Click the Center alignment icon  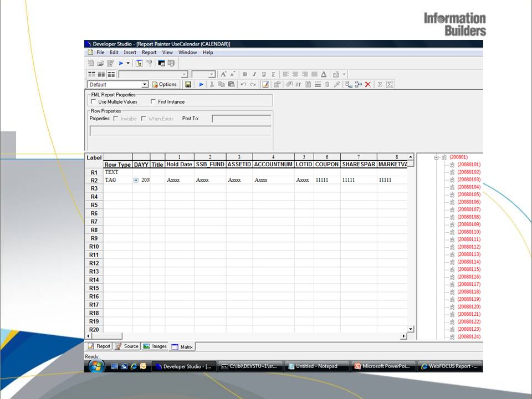pyautogui.click(x=295, y=74)
